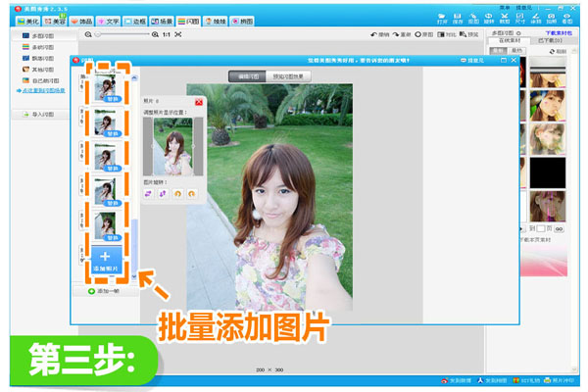588x392 pixels.
Task: Open the 饰品 accessories tab
Action: click(x=81, y=22)
